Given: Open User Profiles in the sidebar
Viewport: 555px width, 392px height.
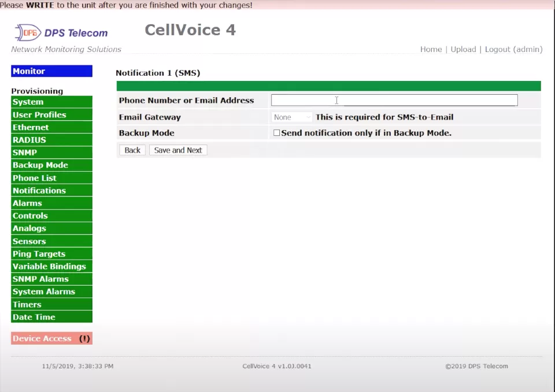Looking at the screenshot, I should click(51, 115).
